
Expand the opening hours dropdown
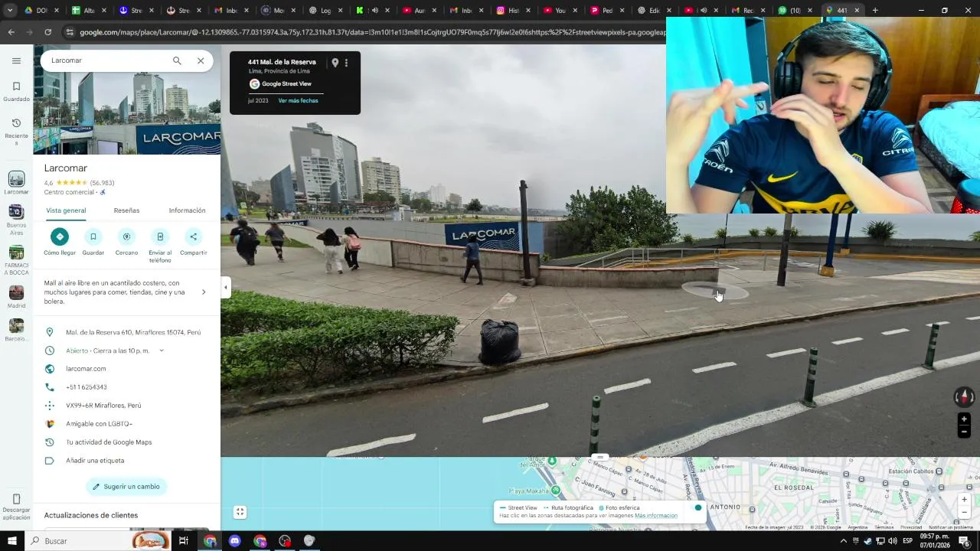(161, 350)
